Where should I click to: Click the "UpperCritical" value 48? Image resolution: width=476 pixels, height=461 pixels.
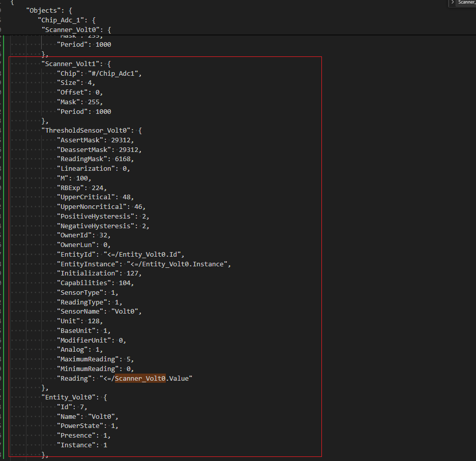(127, 197)
